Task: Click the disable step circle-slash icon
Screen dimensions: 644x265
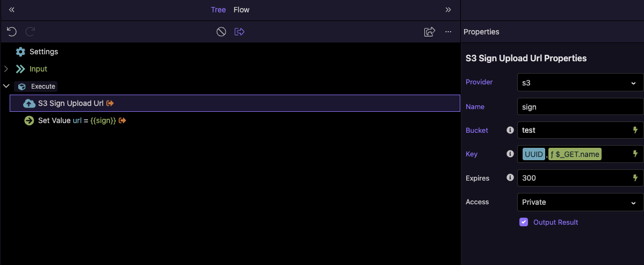Action: pyautogui.click(x=221, y=32)
